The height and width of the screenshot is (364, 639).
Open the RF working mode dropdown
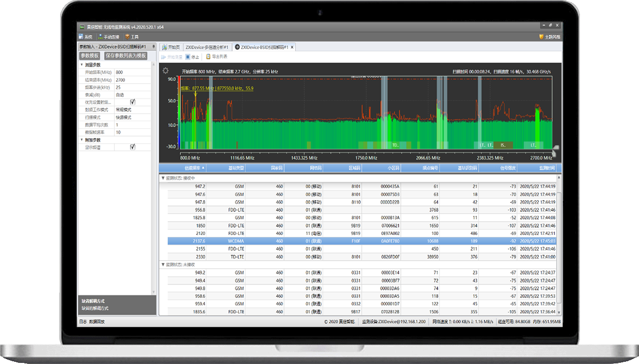tap(133, 110)
